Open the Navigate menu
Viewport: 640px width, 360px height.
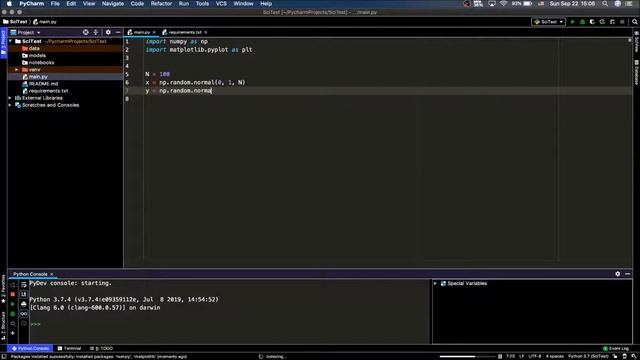[x=113, y=4]
